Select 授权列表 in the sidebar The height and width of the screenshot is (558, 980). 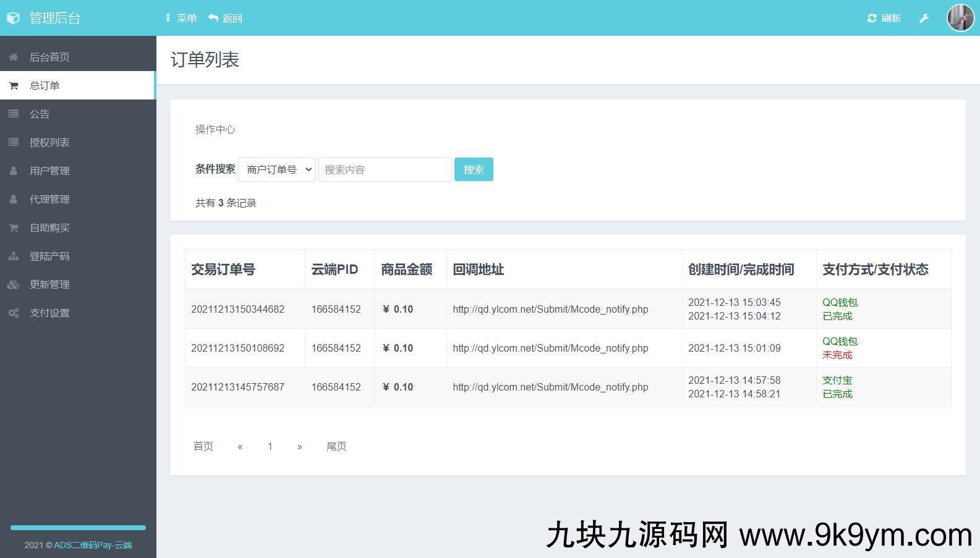[x=49, y=142]
